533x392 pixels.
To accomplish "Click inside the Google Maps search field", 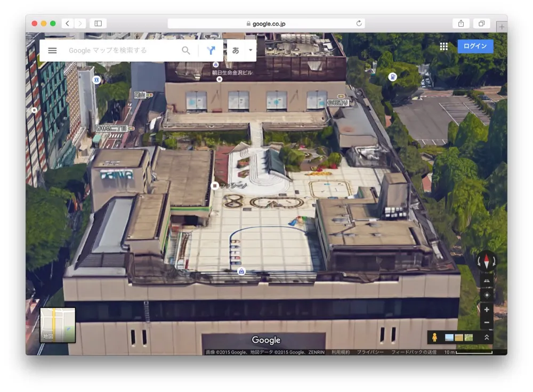I will coord(123,50).
